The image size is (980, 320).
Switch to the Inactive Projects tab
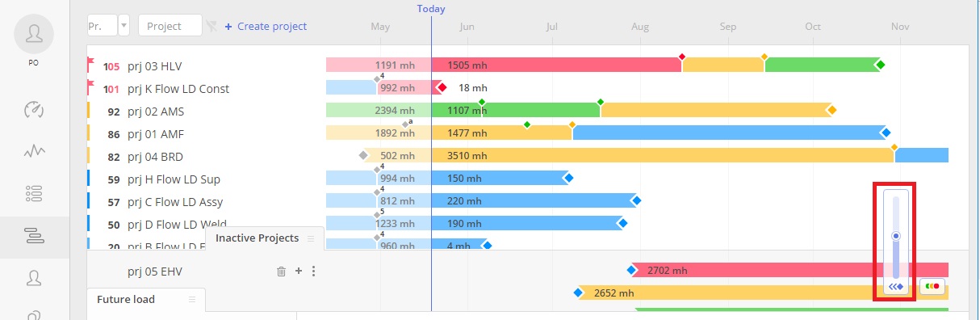pos(257,238)
